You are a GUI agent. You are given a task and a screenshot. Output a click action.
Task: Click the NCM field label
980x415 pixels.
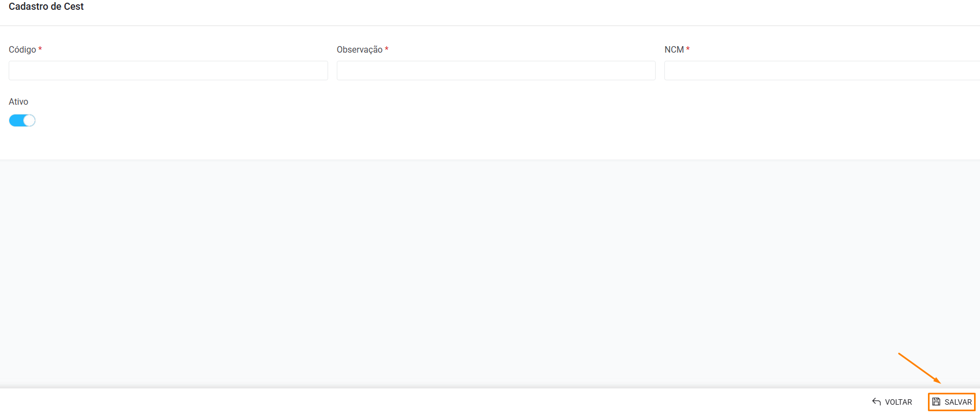point(674,49)
